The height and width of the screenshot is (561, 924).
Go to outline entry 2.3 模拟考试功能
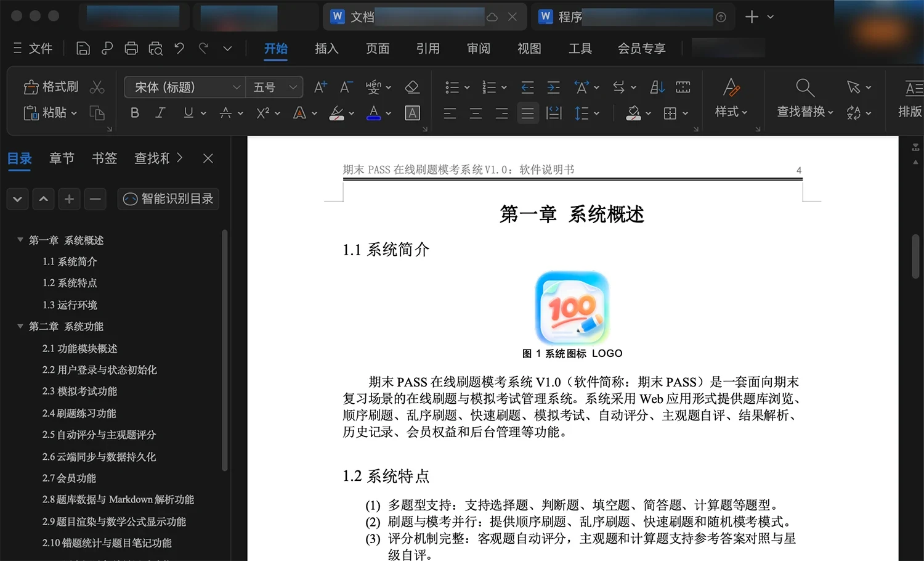[x=79, y=391]
